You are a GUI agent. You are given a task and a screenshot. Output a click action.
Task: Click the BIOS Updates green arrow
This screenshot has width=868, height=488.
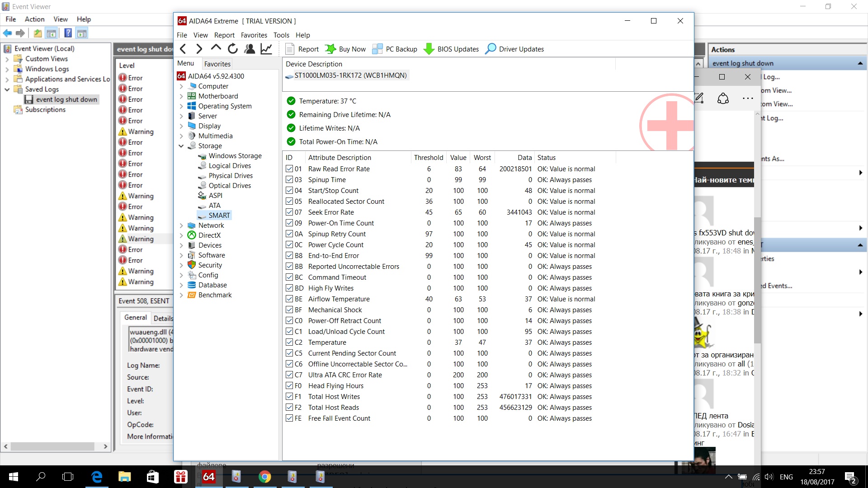[429, 49]
